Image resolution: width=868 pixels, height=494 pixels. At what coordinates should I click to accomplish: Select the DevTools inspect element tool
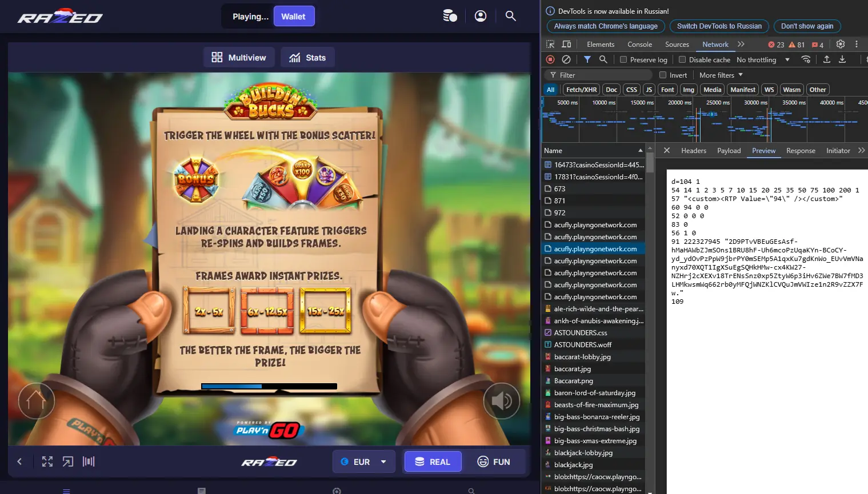(550, 44)
